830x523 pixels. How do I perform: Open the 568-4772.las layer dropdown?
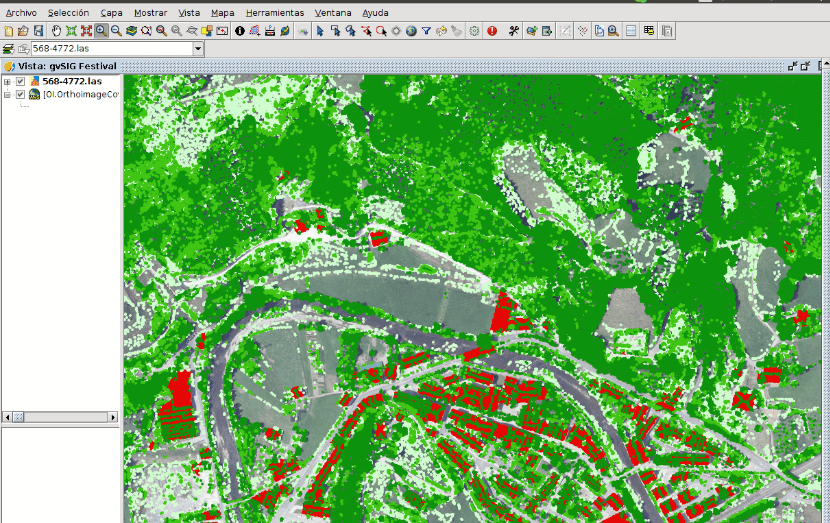point(197,48)
